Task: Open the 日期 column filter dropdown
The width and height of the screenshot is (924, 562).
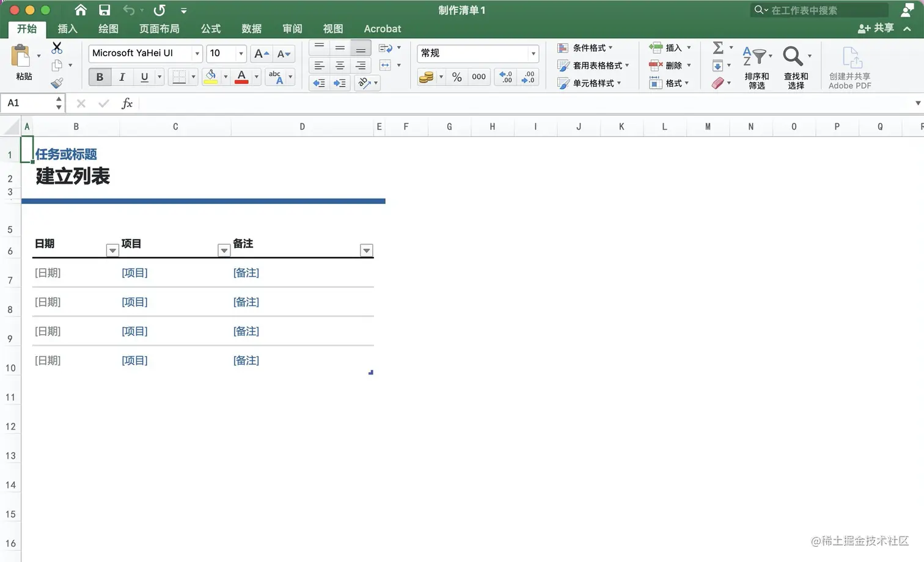Action: (112, 250)
